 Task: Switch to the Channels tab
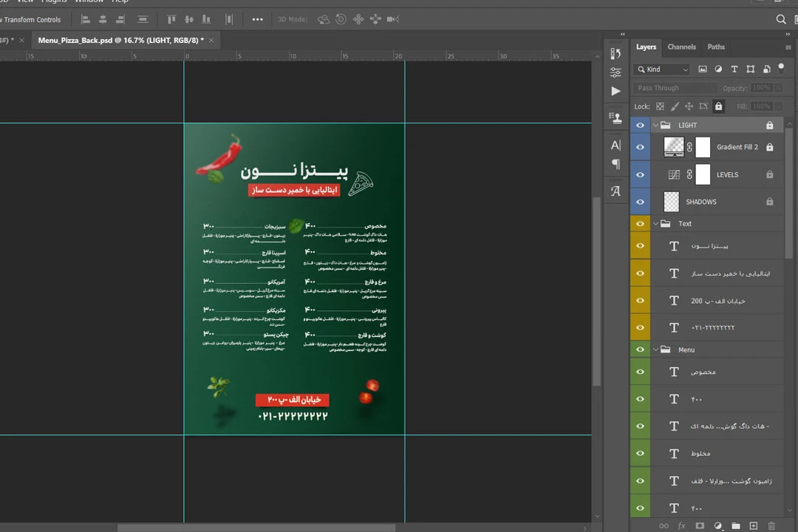[x=681, y=47]
